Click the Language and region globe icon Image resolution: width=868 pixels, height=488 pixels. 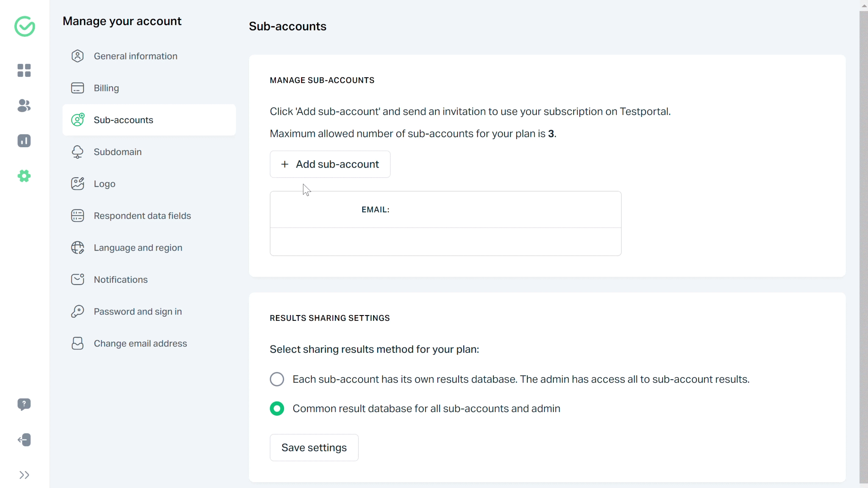[x=78, y=247]
